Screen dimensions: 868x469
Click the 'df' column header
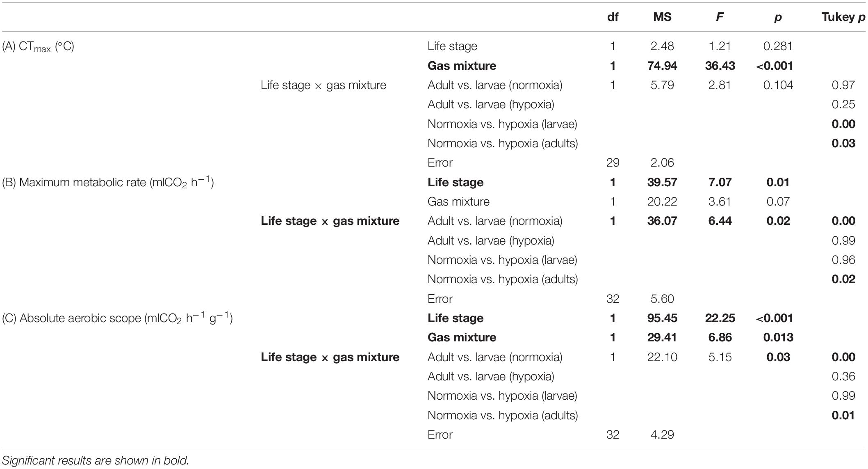[613, 17]
